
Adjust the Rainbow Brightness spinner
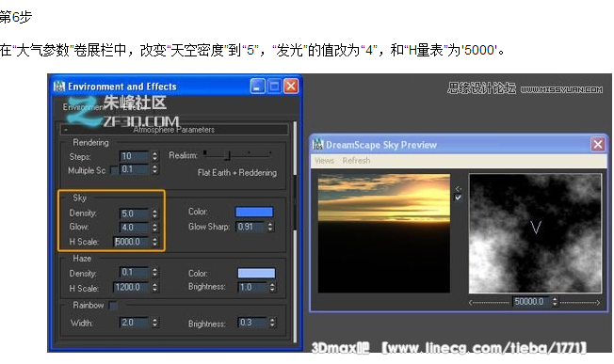tap(272, 323)
